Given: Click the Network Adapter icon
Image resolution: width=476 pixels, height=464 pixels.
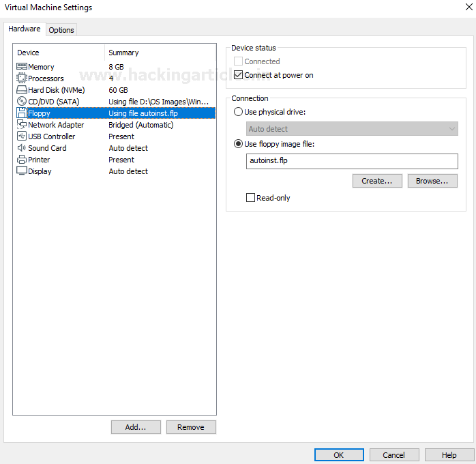Looking at the screenshot, I should point(22,125).
